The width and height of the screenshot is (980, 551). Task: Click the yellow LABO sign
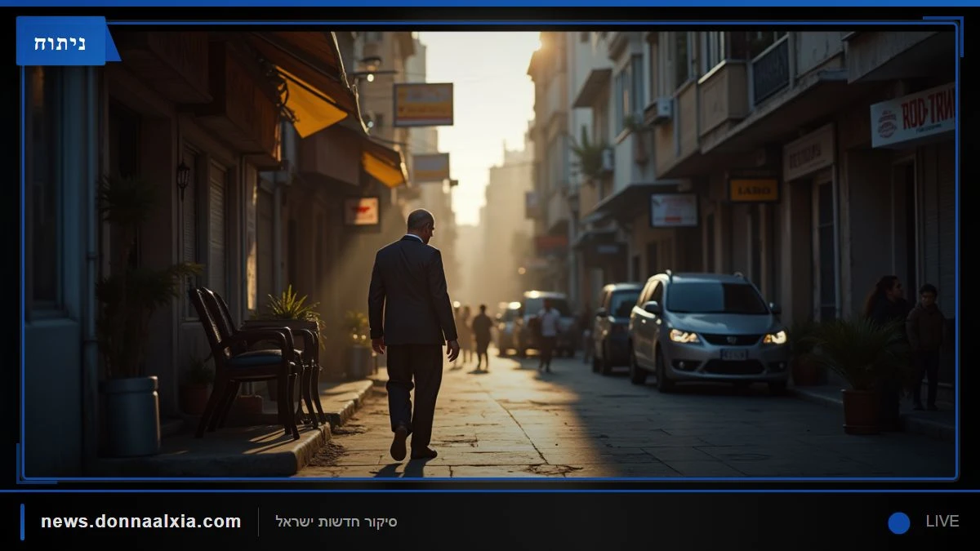point(754,189)
